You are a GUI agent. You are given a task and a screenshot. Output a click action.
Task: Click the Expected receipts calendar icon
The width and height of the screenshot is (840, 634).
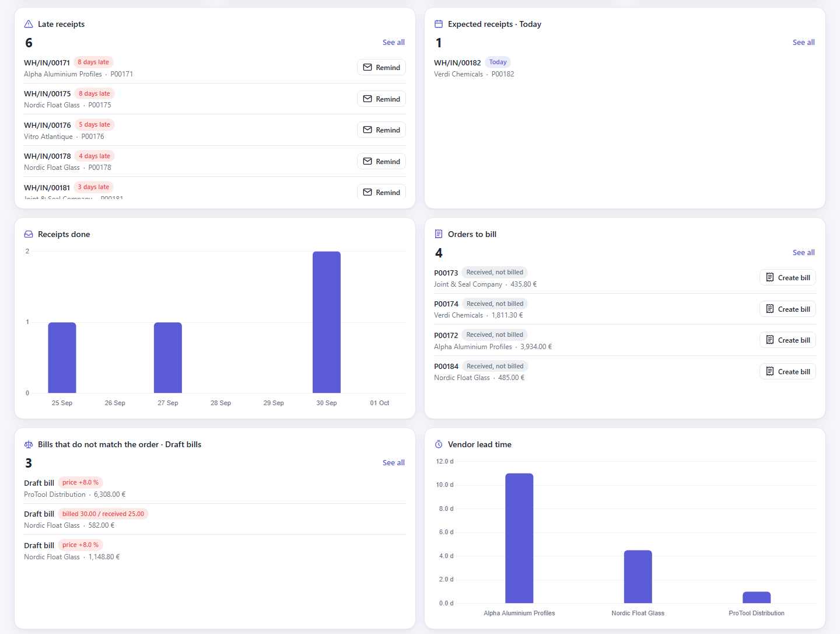pos(439,24)
